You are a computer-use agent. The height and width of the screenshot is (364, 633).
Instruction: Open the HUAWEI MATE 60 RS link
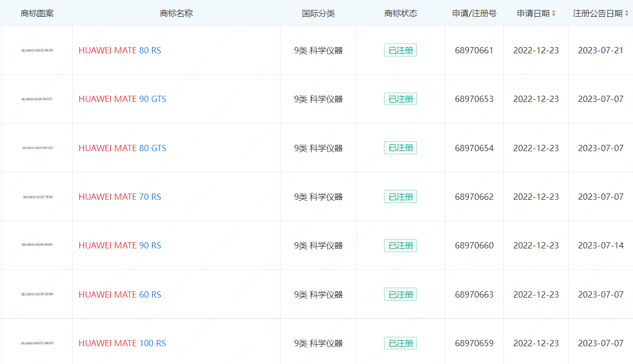pos(120,294)
